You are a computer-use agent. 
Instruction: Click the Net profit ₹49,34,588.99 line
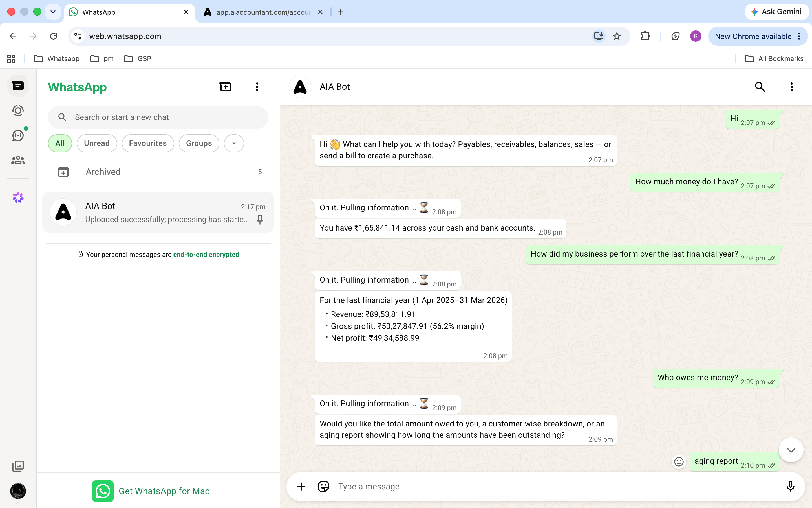click(x=375, y=338)
